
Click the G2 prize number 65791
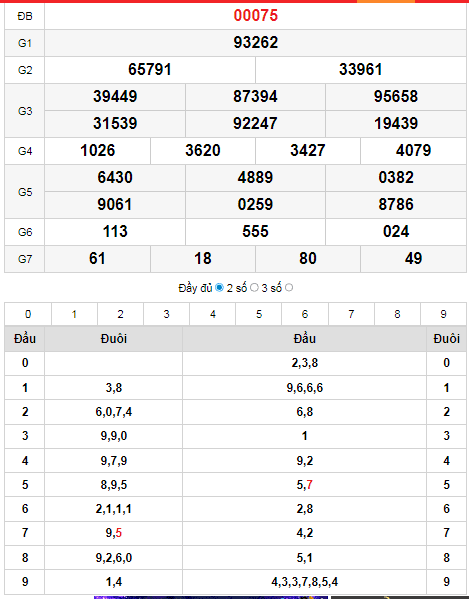coord(150,70)
